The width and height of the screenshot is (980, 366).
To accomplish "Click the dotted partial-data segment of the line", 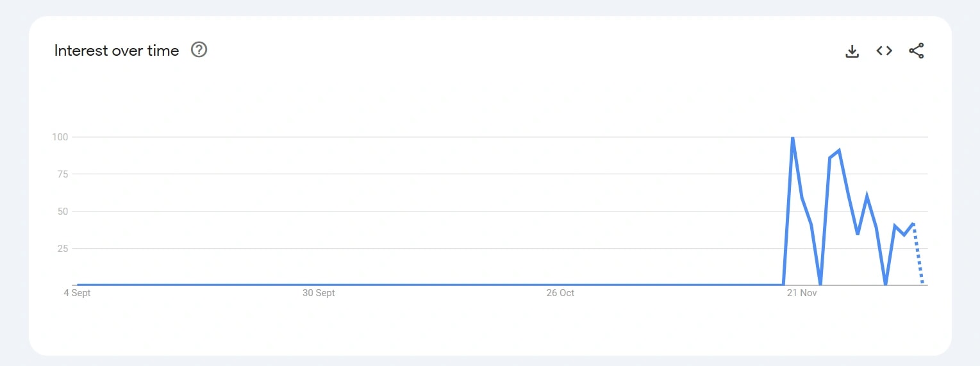I will tap(918, 253).
